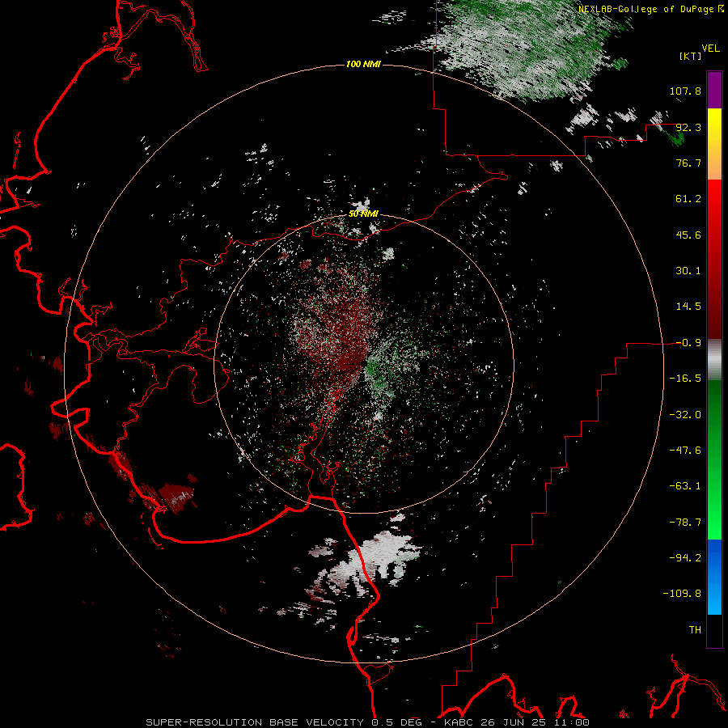728x728 pixels.
Task: Click the 61.2 velocity scale value
Action: click(688, 199)
